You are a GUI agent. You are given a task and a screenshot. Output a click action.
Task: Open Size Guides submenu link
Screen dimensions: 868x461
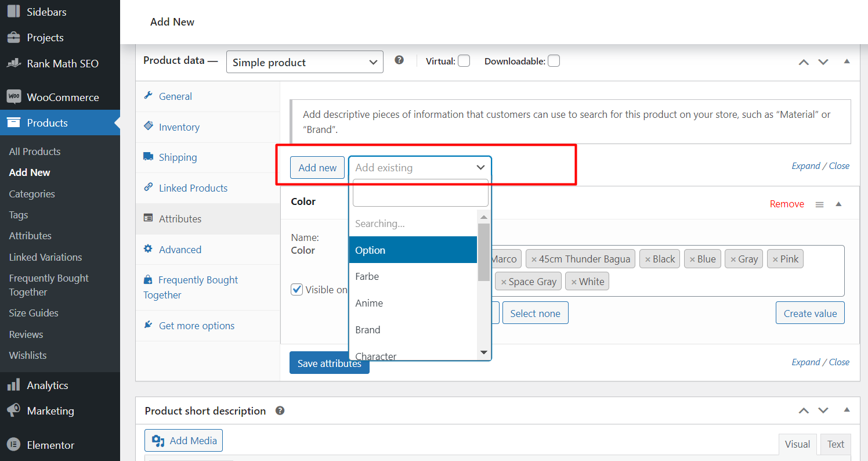tap(34, 312)
